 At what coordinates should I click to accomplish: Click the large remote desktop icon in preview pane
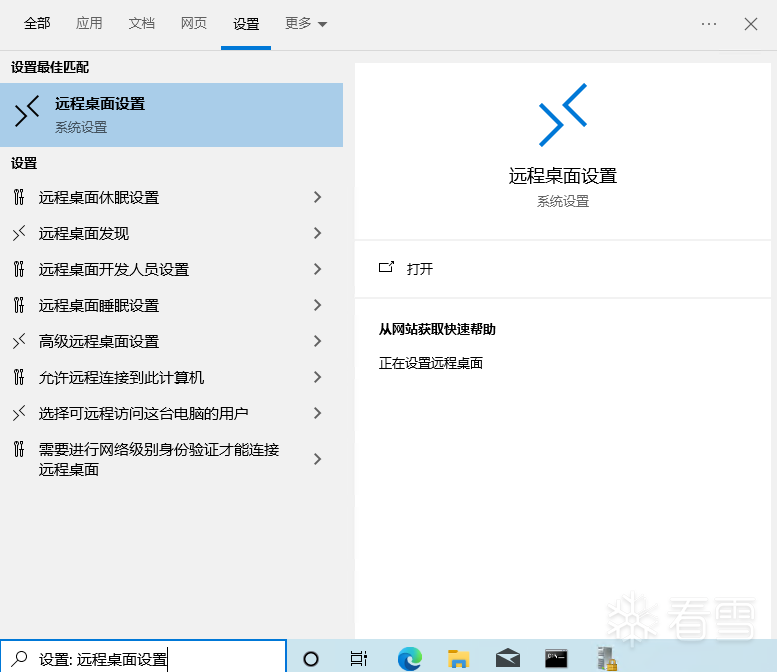click(563, 115)
